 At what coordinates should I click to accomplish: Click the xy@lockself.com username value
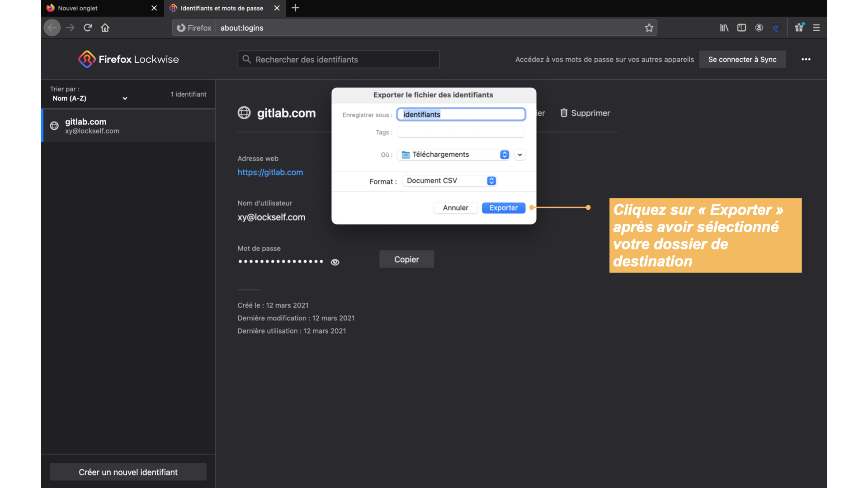[271, 217]
